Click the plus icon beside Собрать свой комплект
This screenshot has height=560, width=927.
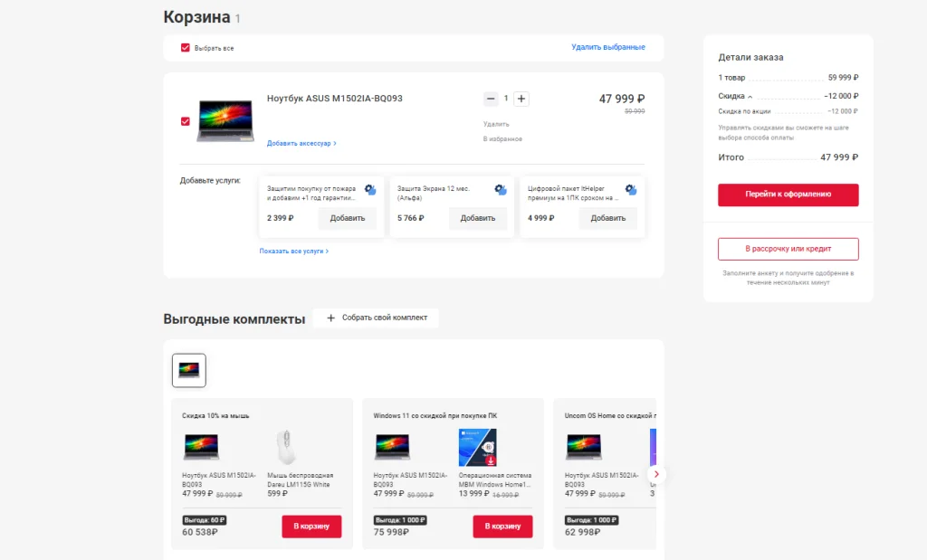point(331,318)
